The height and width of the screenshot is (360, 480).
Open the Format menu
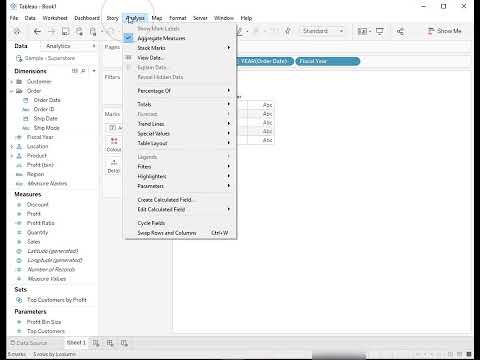tap(178, 18)
